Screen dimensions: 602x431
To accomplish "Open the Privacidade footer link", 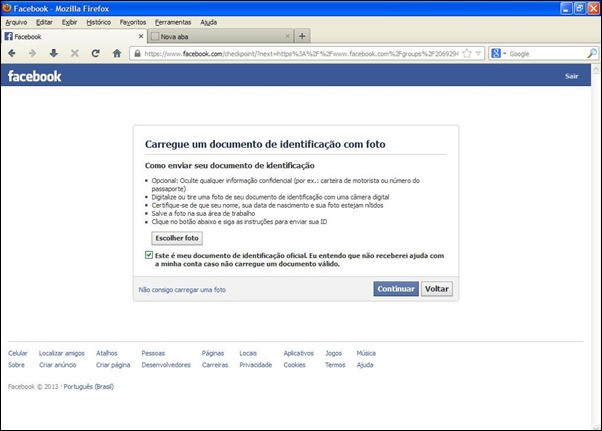I will 255,365.
